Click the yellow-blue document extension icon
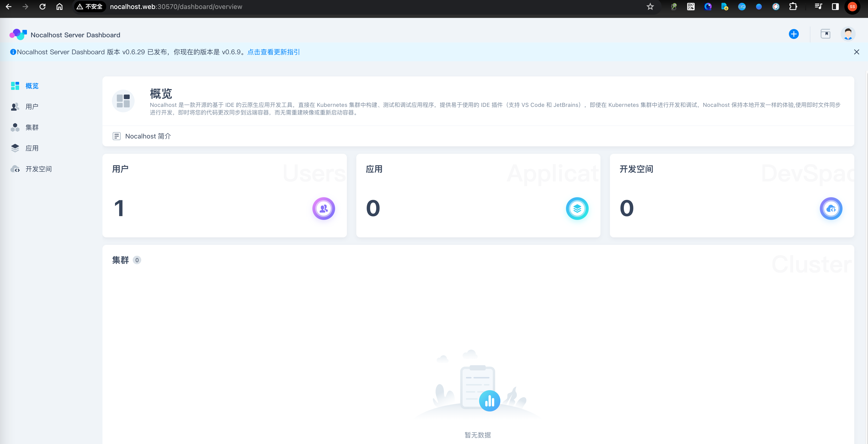Image resolution: width=868 pixels, height=444 pixels. (x=725, y=6)
